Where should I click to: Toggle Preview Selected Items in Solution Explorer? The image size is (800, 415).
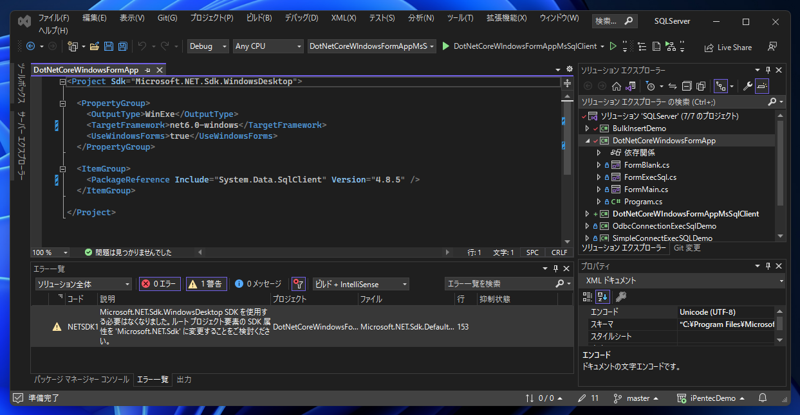(762, 86)
